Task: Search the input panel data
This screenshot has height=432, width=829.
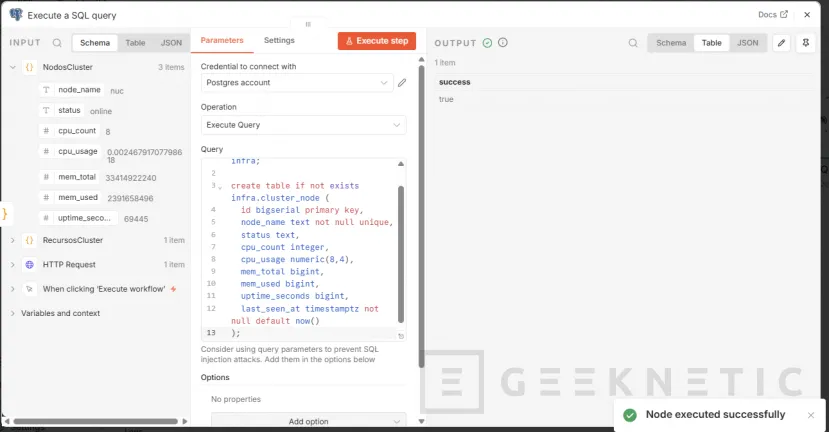Action: coord(57,43)
